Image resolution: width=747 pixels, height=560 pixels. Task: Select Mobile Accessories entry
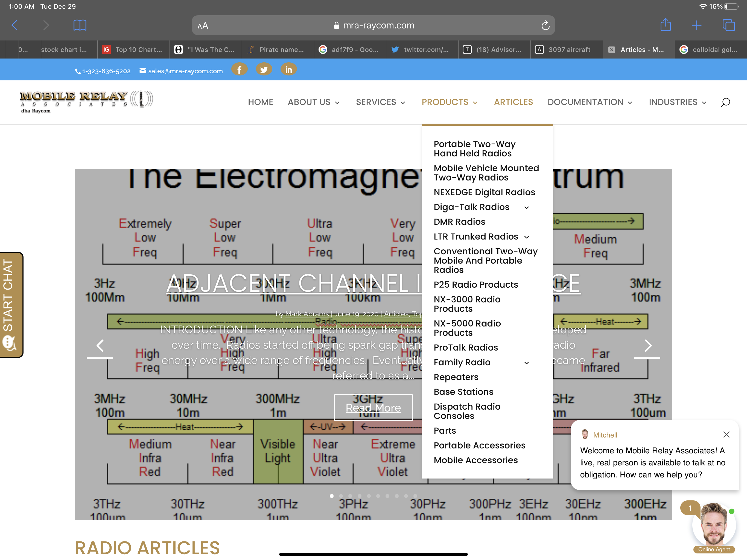[x=475, y=460]
